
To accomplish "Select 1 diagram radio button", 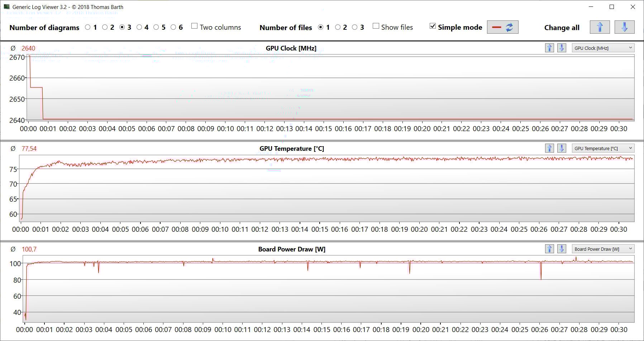I will (x=88, y=27).
